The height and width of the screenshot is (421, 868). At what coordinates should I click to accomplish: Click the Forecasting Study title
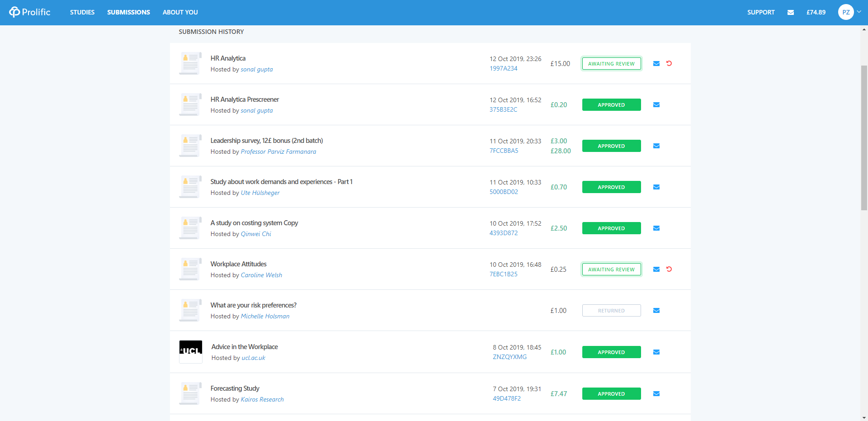click(x=235, y=388)
